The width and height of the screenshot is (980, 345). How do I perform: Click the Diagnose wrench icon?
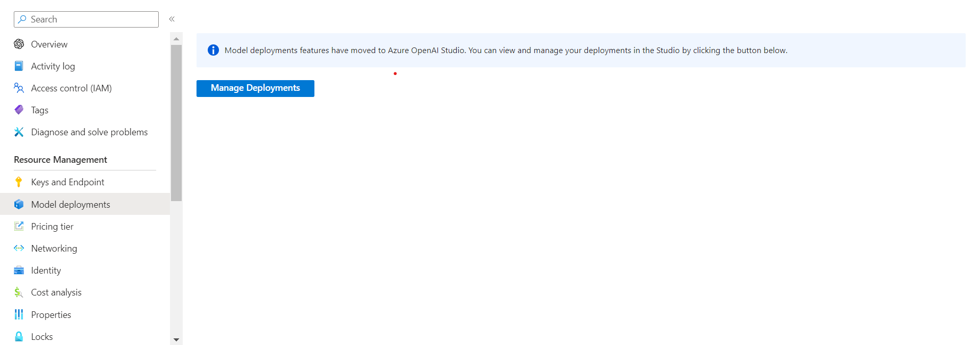click(x=19, y=132)
